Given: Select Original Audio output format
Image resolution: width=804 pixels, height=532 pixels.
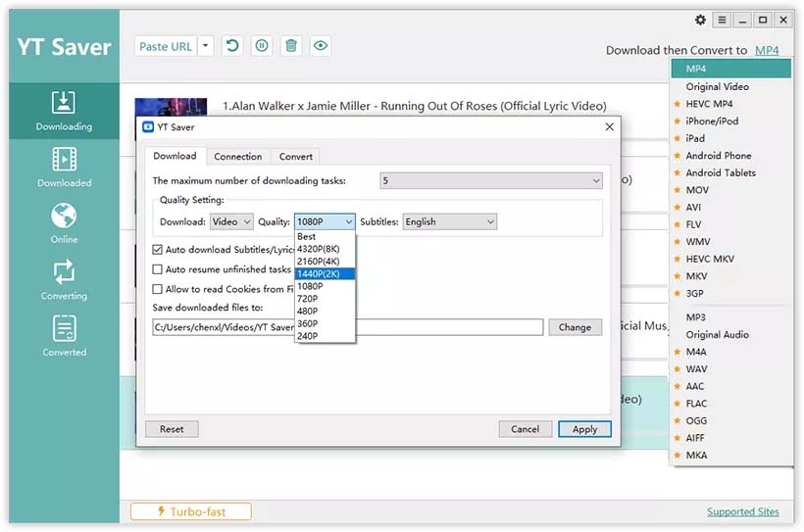Looking at the screenshot, I should (731, 335).
